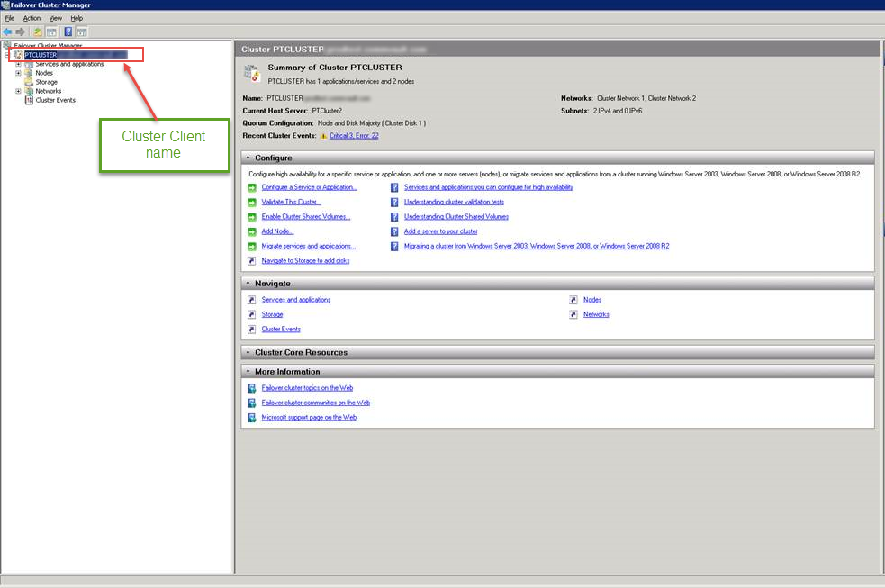Expand the Nodes tree item

(x=17, y=73)
